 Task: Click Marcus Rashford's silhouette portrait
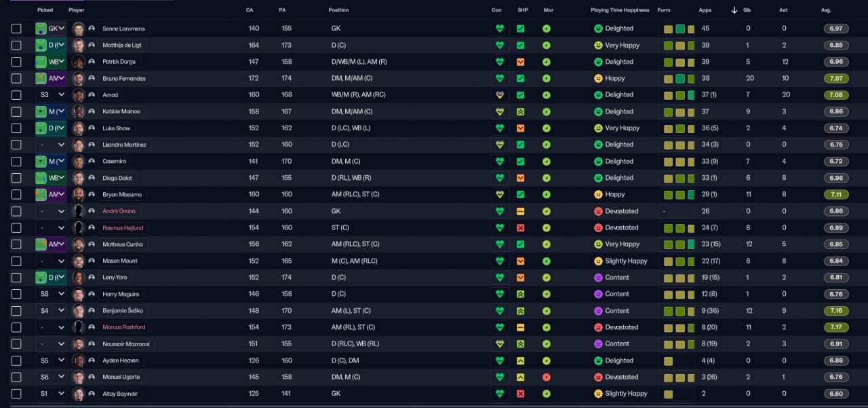[78, 327]
